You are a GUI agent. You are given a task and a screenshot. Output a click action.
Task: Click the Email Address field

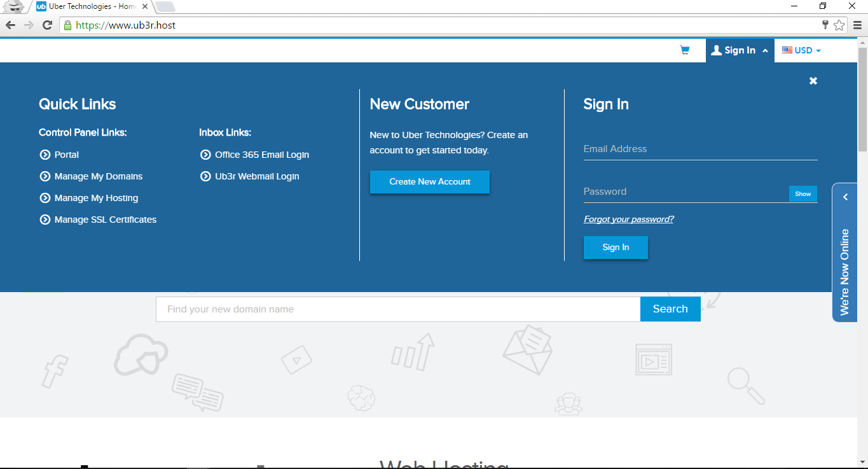point(699,149)
